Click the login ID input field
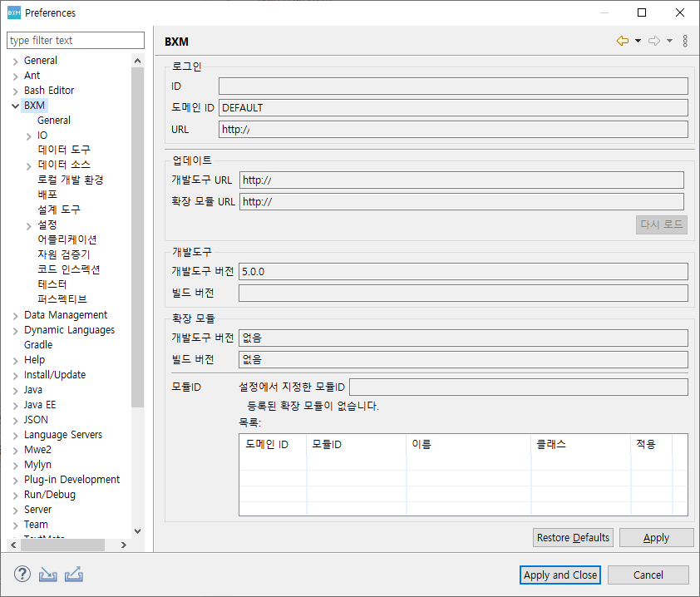 tap(453, 86)
